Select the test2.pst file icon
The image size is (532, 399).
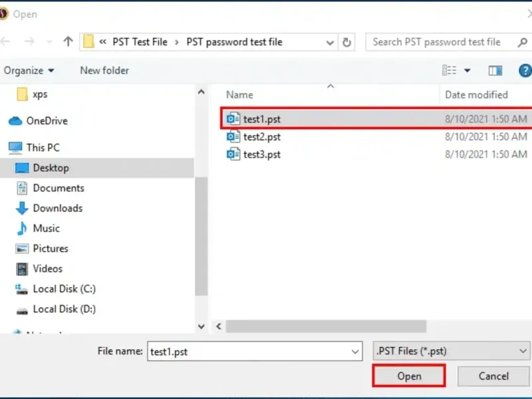pyautogui.click(x=233, y=137)
